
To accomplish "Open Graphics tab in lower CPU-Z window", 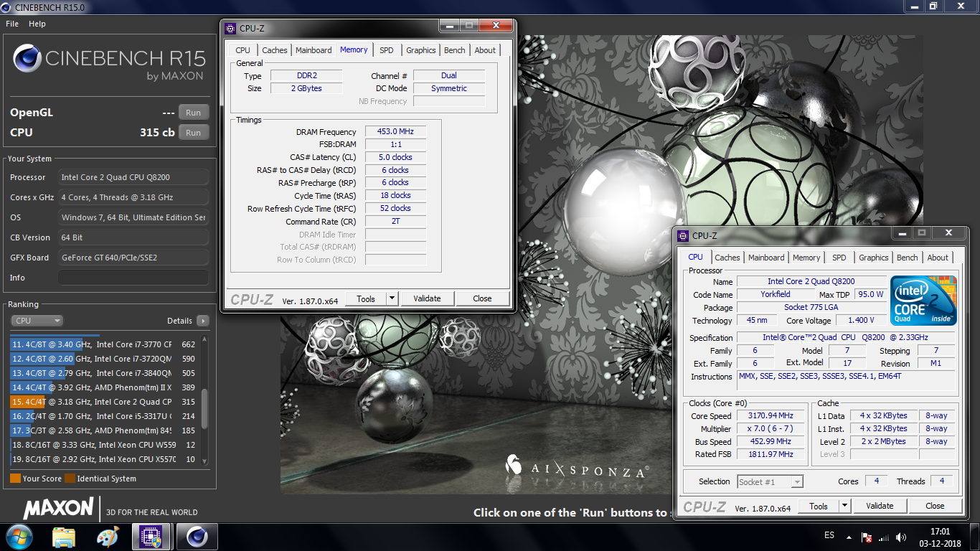I will click(x=874, y=258).
